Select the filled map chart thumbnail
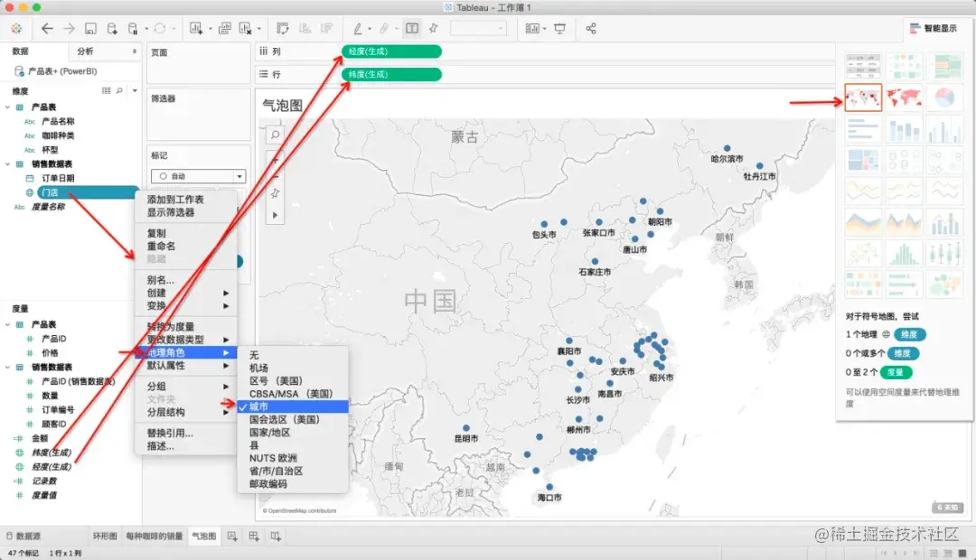The width and height of the screenshot is (976, 560). (x=904, y=98)
